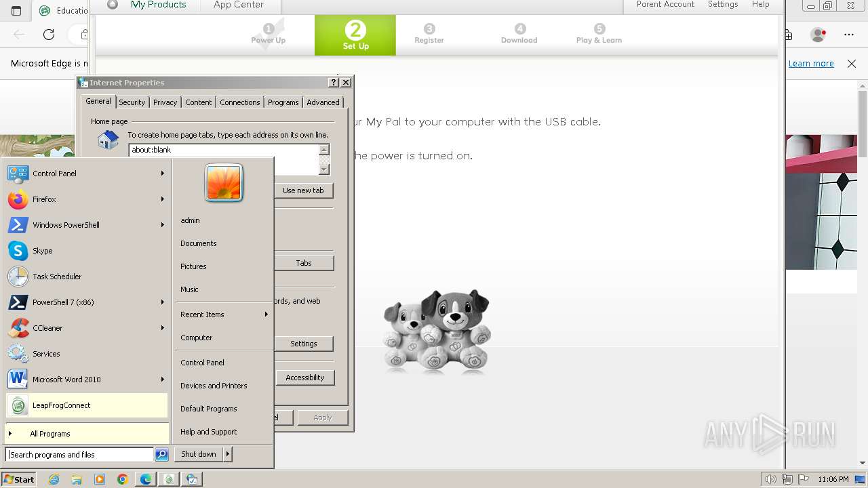Click Help question mark in Internet Properties
The height and width of the screenshot is (488, 868).
[x=333, y=82]
